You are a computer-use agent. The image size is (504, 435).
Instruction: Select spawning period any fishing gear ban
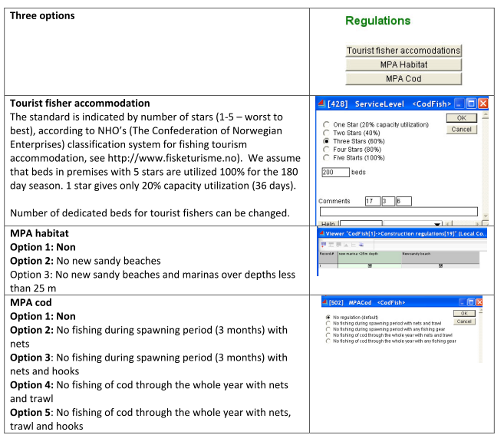(328, 329)
